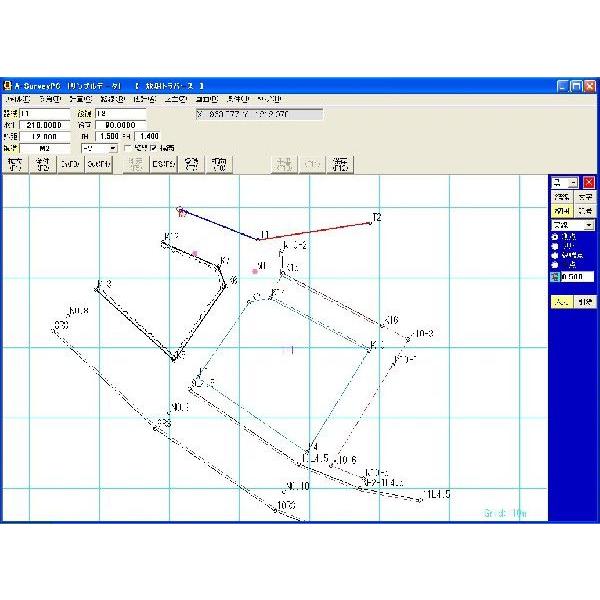This screenshot has width=600, height=600.
Task: Toggle the first checkbox right of M2 dropdown
Action: tap(127, 148)
